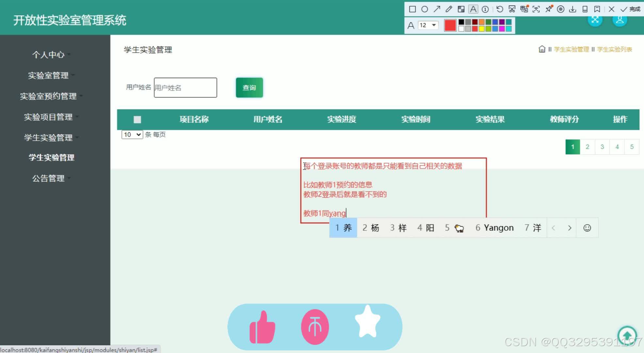Pick the yellow color swatch
The width and height of the screenshot is (644, 353).
481,28
